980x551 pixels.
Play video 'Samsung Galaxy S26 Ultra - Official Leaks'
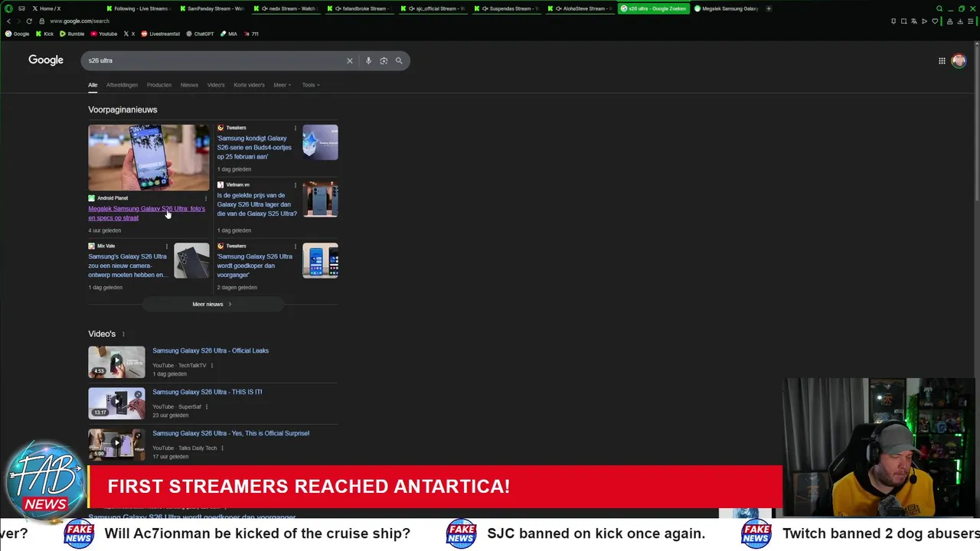(x=211, y=350)
